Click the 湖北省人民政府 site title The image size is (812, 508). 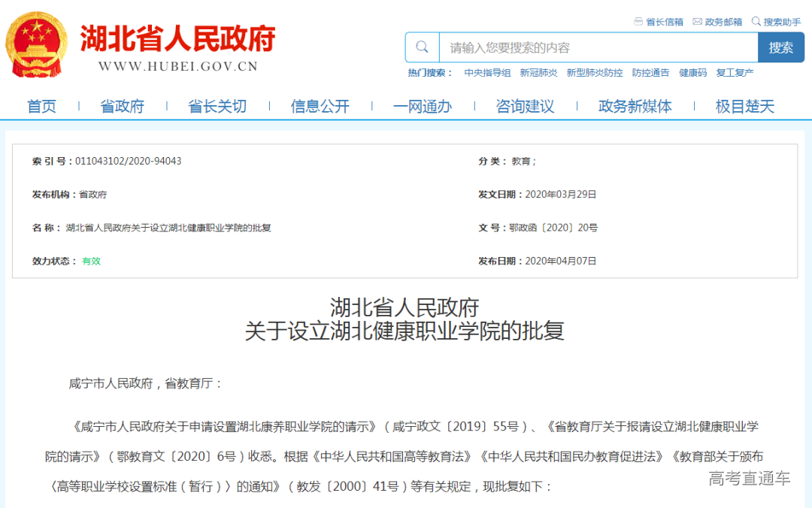[x=177, y=38]
